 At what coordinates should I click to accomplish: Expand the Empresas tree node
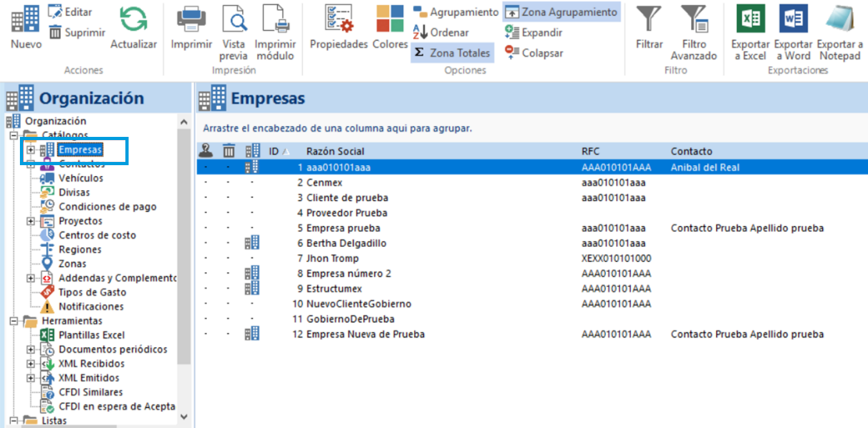(x=30, y=150)
